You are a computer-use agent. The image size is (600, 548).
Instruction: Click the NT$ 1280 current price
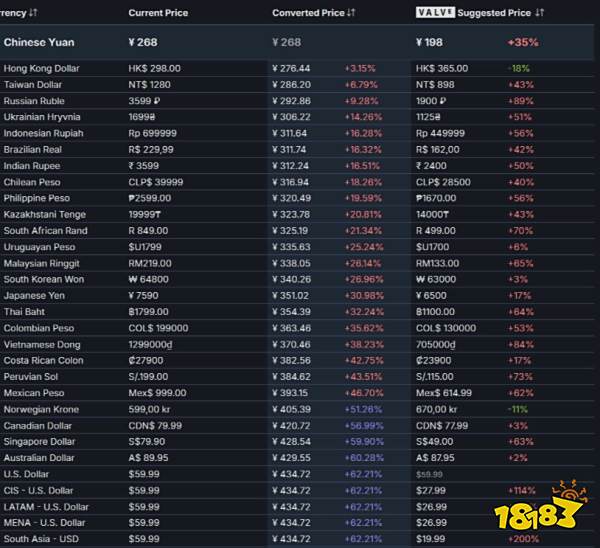(x=149, y=85)
